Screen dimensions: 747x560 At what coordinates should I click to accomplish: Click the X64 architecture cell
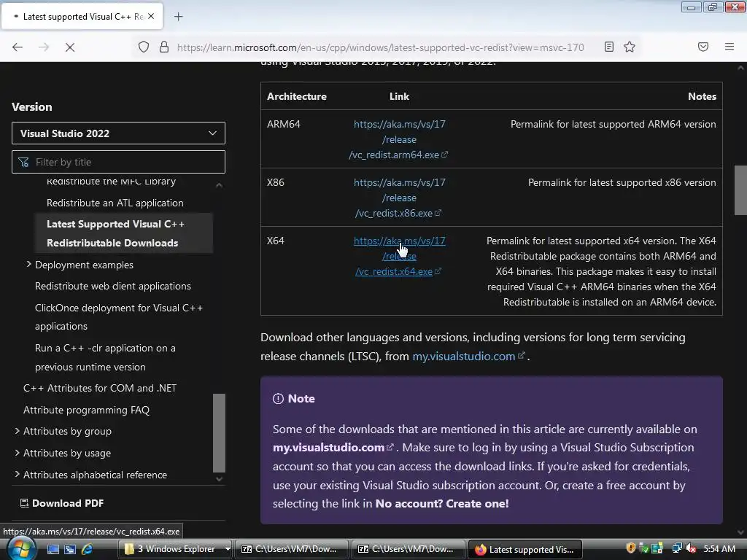(275, 241)
